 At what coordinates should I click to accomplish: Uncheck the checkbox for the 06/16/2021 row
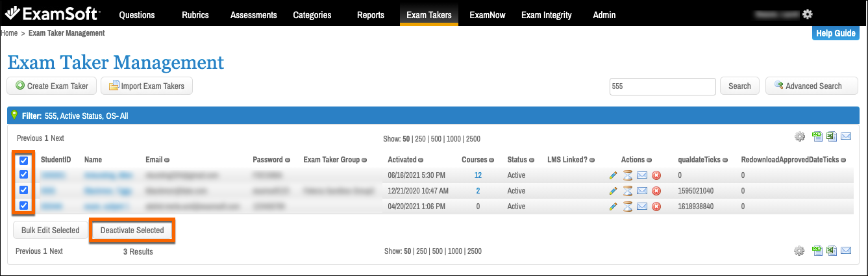(23, 175)
